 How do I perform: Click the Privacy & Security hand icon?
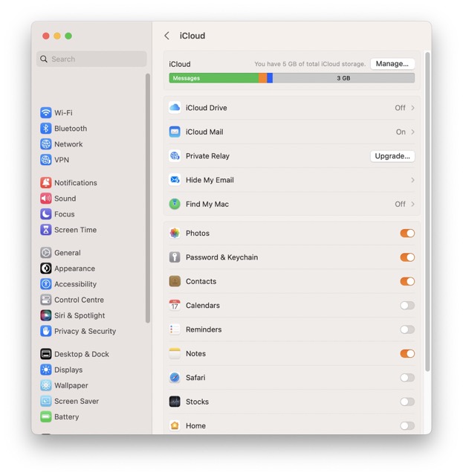pos(46,331)
